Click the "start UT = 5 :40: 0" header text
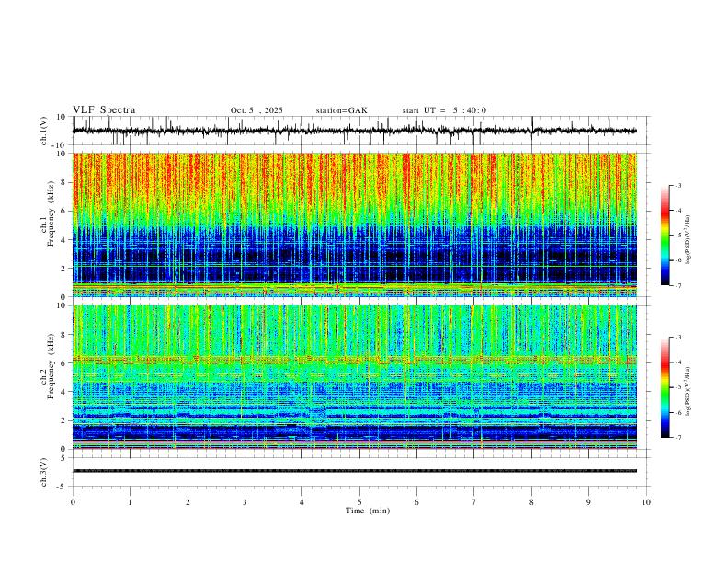 tap(444, 110)
